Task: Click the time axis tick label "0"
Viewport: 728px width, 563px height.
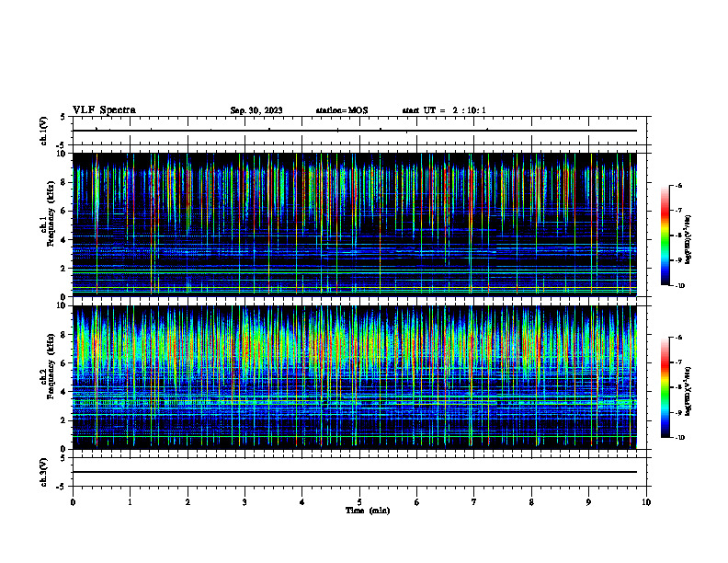Action: click(x=73, y=502)
